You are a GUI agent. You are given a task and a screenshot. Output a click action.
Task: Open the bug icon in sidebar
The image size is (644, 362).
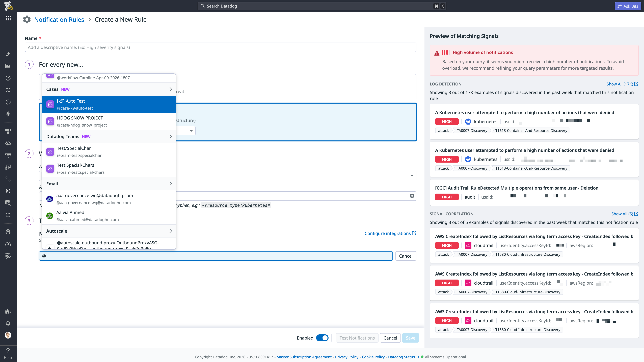click(x=8, y=232)
